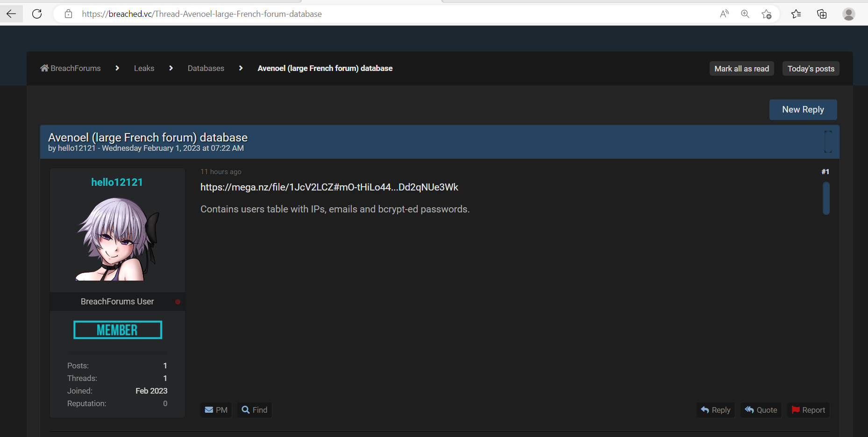Open the Collections icon
This screenshot has height=437, width=868.
(822, 14)
